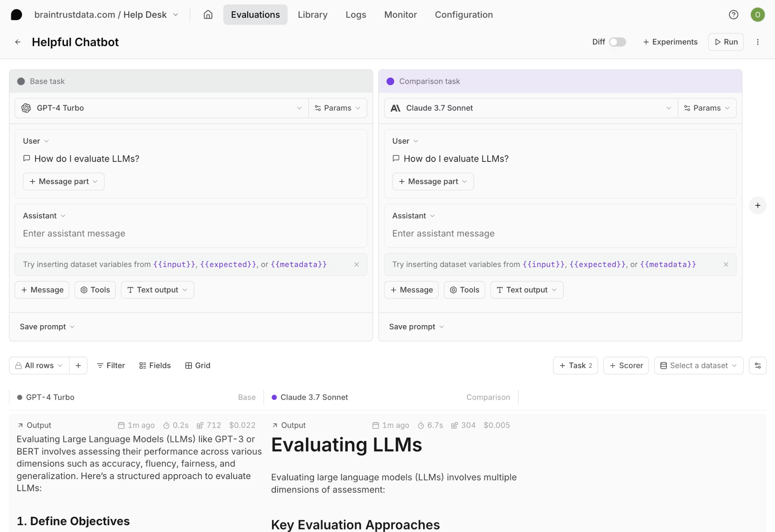Click the Run button
The height and width of the screenshot is (532, 775).
tap(726, 42)
